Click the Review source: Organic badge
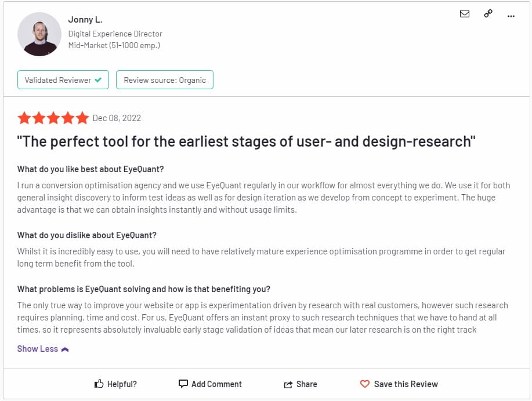The image size is (532, 401). tap(165, 79)
